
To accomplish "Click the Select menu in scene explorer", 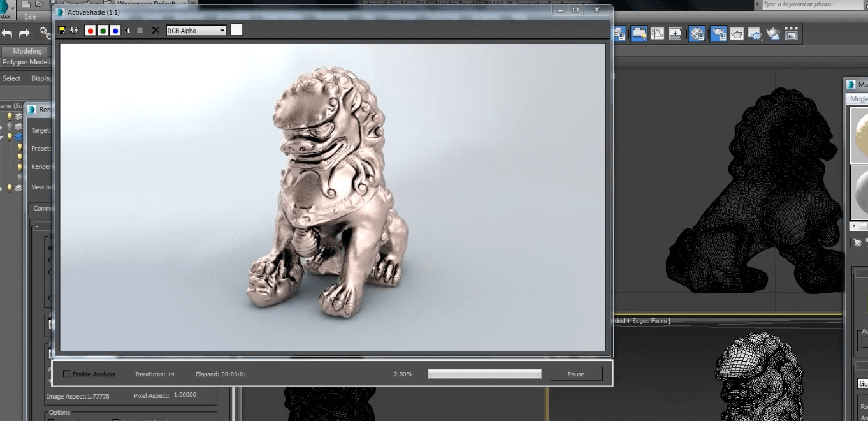I will click(x=11, y=78).
